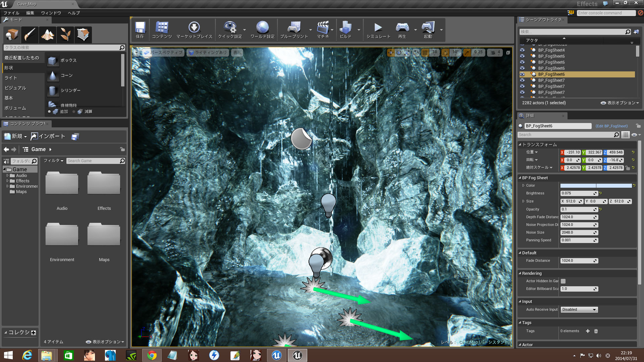Click save-all icon in content browser
The height and width of the screenshot is (362, 644).
coord(75,136)
